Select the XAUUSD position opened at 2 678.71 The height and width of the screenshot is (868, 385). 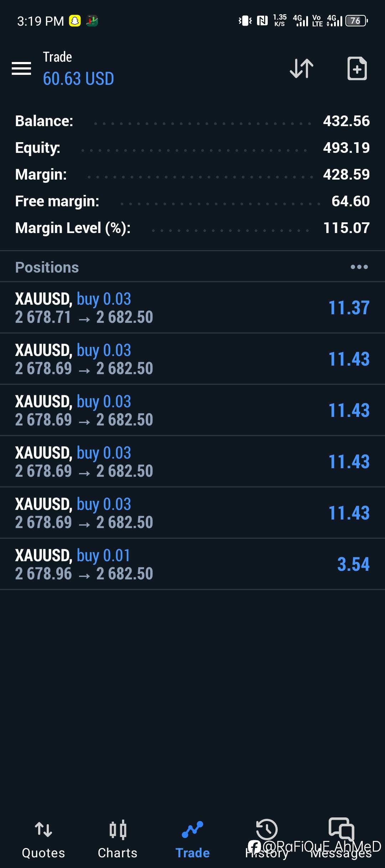tap(192, 308)
